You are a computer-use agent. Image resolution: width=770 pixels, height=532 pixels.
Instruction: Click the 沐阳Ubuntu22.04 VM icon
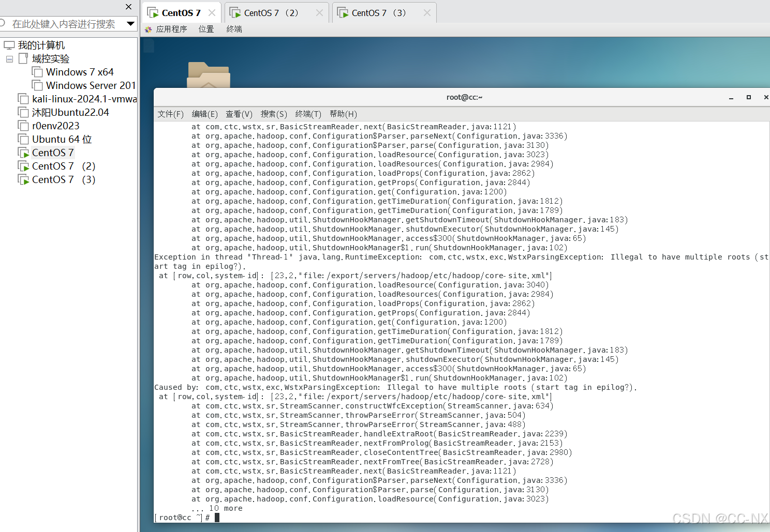point(23,112)
